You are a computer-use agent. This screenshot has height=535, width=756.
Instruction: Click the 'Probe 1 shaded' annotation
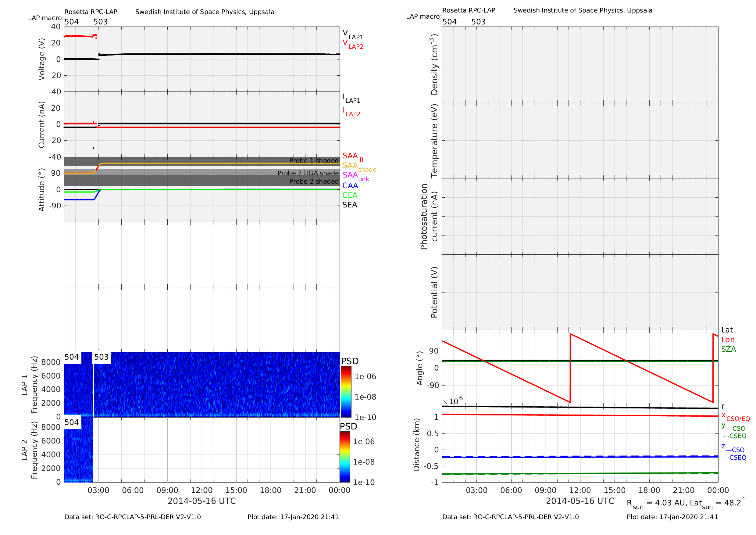click(x=314, y=161)
